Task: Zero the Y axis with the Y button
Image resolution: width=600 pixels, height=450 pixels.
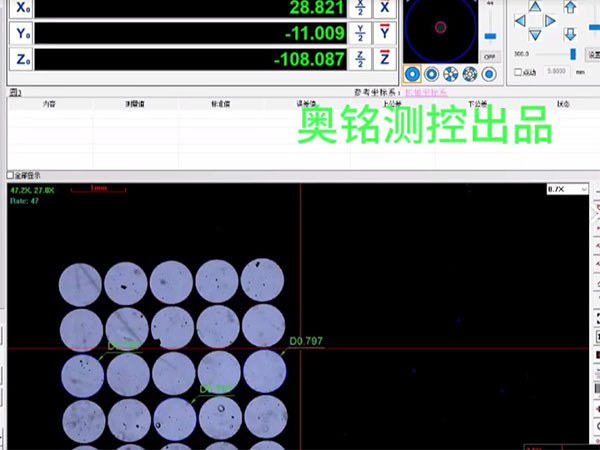Action: coord(384,33)
